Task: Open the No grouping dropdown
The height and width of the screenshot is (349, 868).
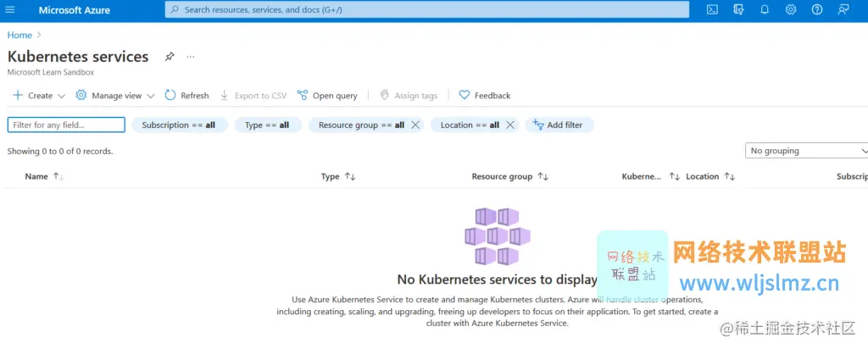Action: [x=807, y=151]
